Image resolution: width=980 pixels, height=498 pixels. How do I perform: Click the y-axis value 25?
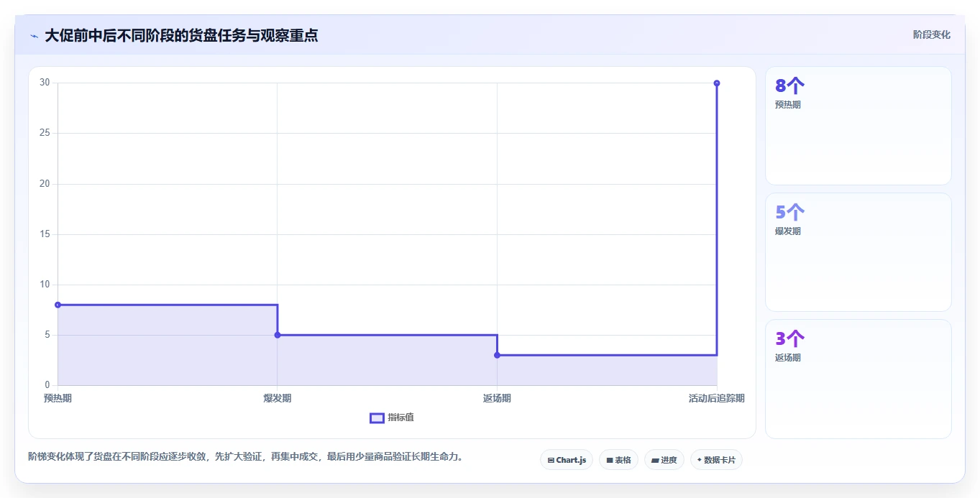(45, 133)
